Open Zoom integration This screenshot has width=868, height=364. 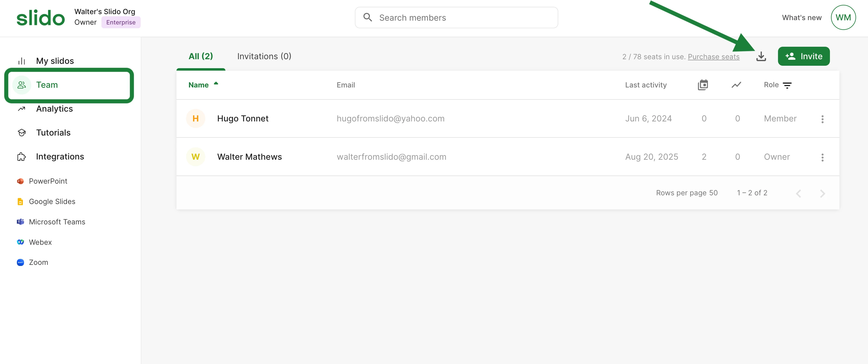click(x=38, y=262)
